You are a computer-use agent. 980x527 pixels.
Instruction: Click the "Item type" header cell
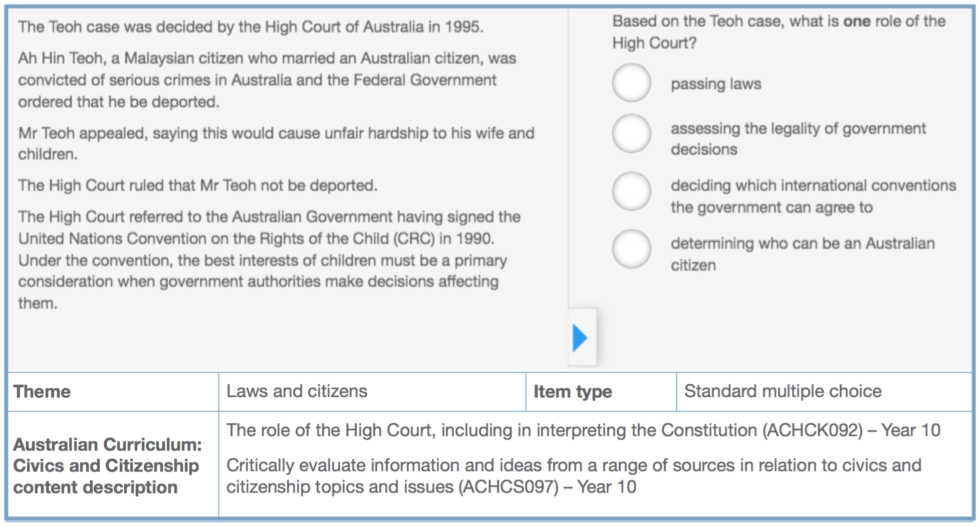601,392
